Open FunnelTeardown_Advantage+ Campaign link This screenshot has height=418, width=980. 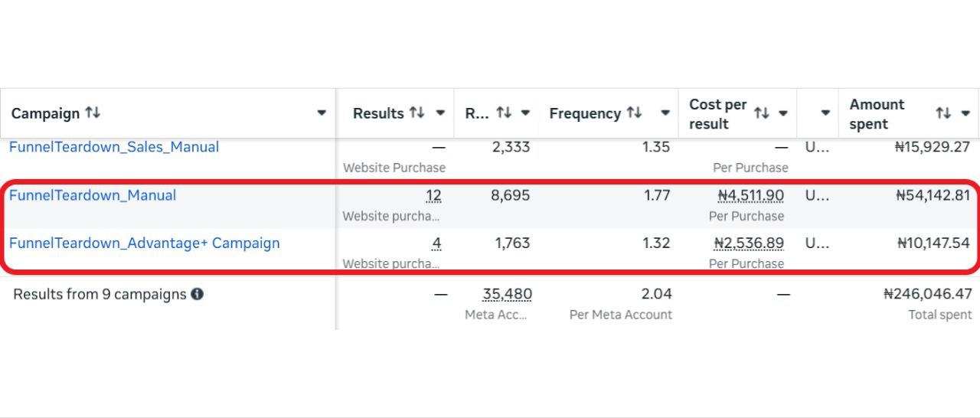point(145,243)
